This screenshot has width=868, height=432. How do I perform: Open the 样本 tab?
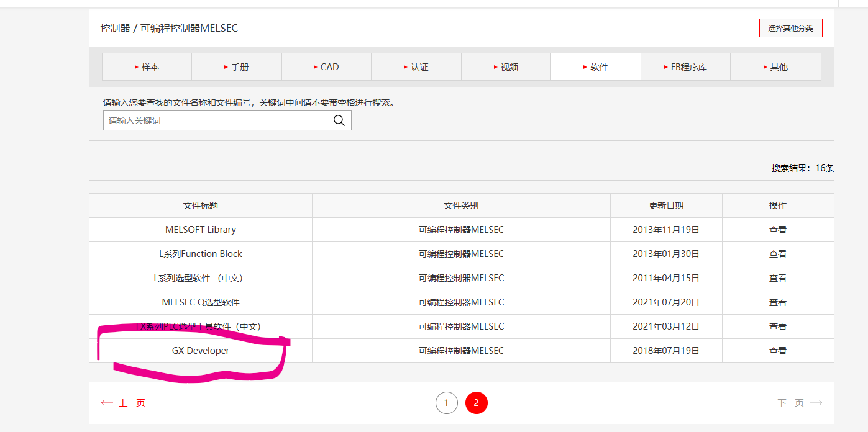pos(147,67)
